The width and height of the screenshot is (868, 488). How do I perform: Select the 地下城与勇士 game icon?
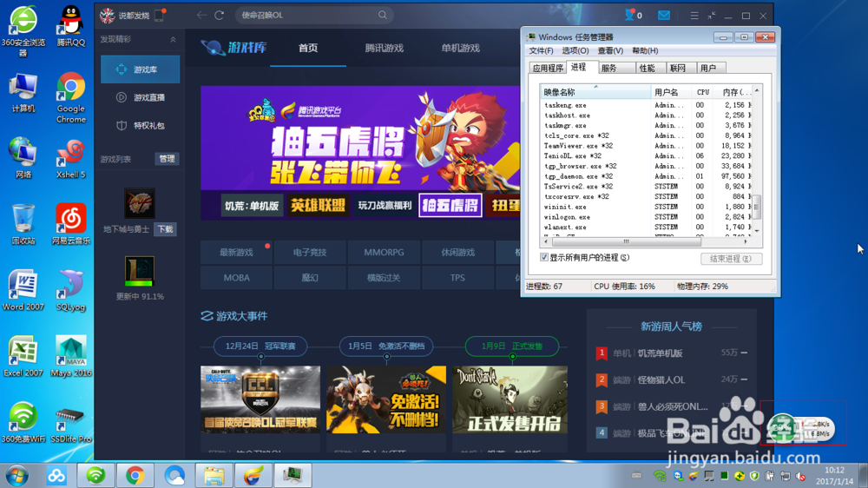point(139,203)
